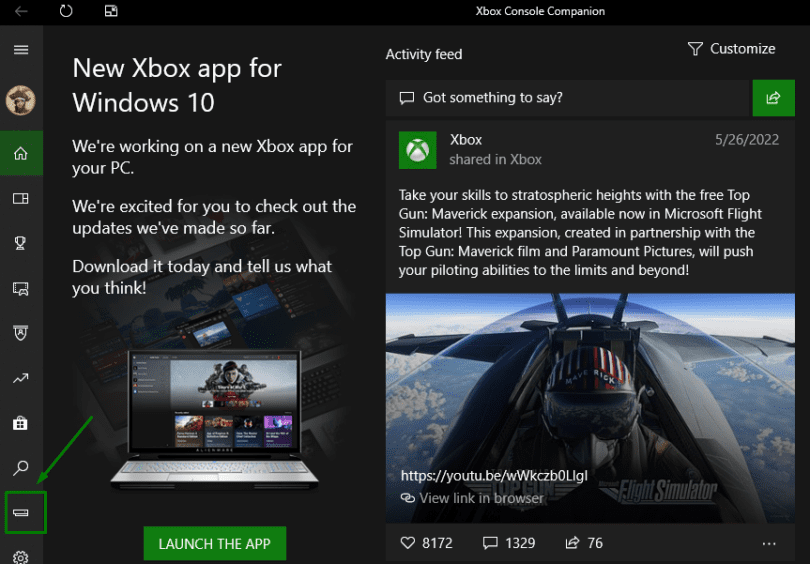Open My games sidebar icon
This screenshot has height=564, width=810.
pyautogui.click(x=21, y=198)
